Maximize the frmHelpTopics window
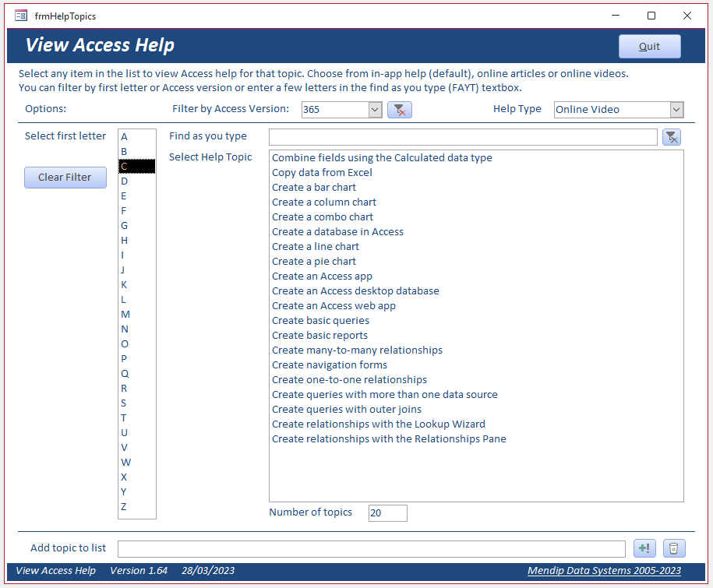The width and height of the screenshot is (713, 588). pos(651,16)
